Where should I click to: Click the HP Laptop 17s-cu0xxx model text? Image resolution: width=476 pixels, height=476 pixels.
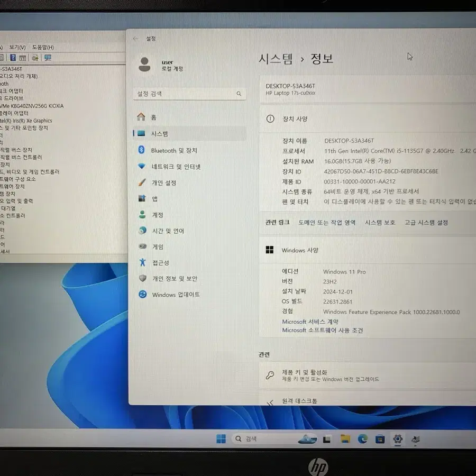pyautogui.click(x=290, y=93)
